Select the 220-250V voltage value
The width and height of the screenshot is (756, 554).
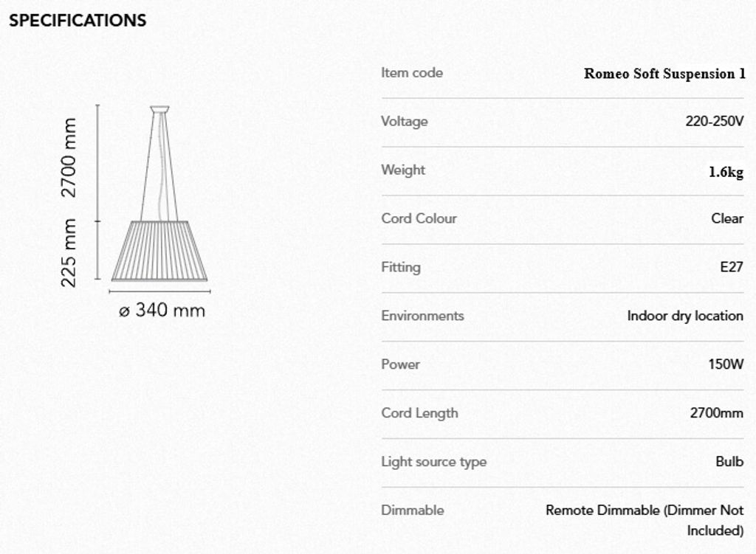[714, 121]
